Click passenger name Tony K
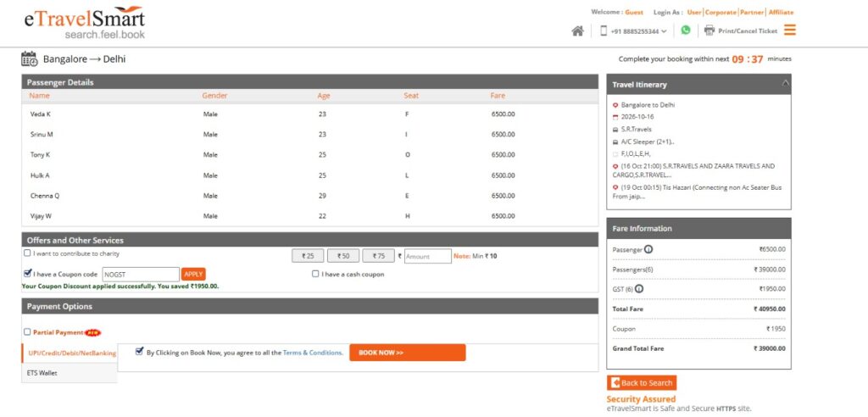 pos(40,155)
